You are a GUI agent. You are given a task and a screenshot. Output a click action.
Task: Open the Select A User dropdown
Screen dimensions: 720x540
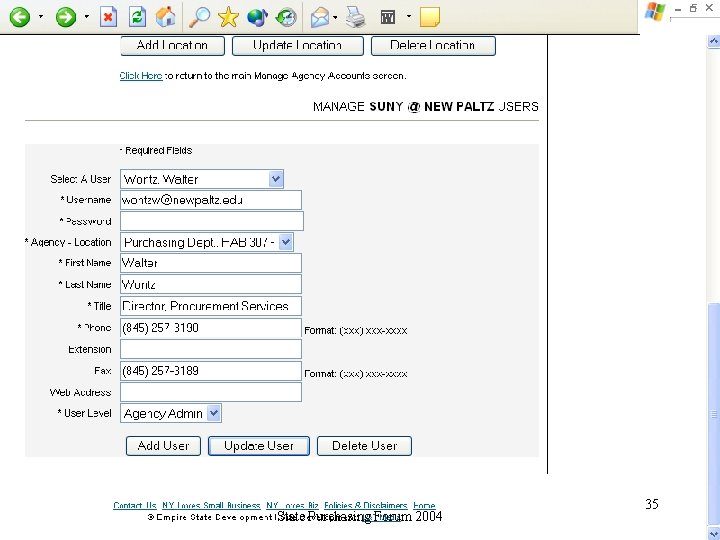coord(202,179)
